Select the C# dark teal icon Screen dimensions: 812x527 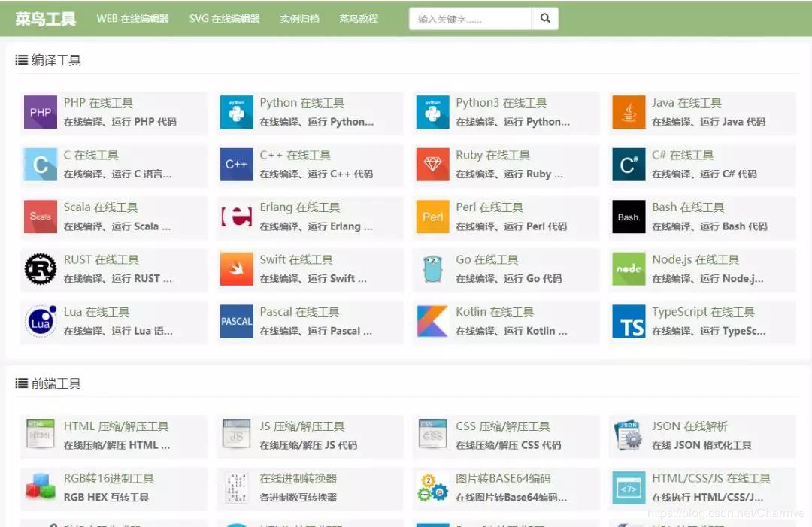(629, 164)
